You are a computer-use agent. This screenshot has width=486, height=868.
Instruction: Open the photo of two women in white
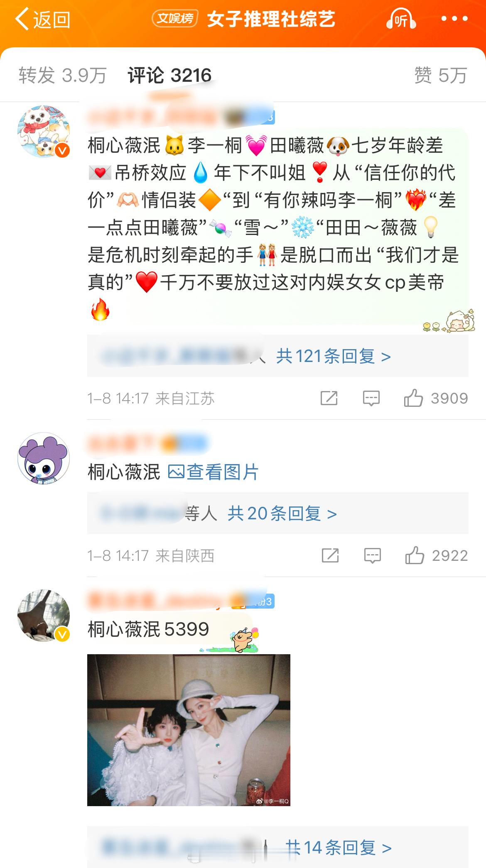click(189, 730)
